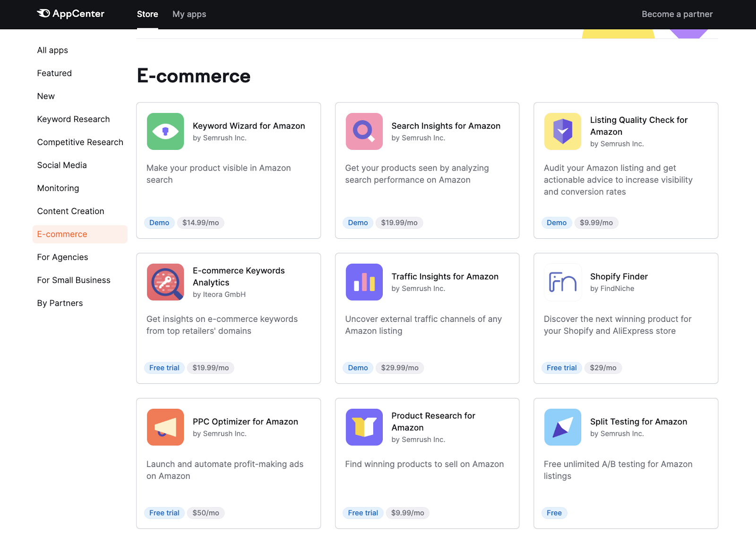Select For Small Business category
The height and width of the screenshot is (536, 756).
pyautogui.click(x=74, y=280)
